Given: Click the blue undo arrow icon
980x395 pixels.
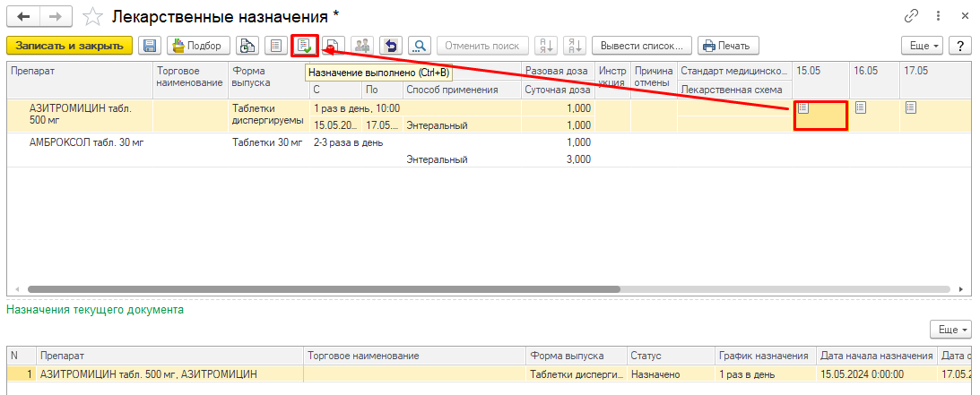Looking at the screenshot, I should [x=391, y=46].
